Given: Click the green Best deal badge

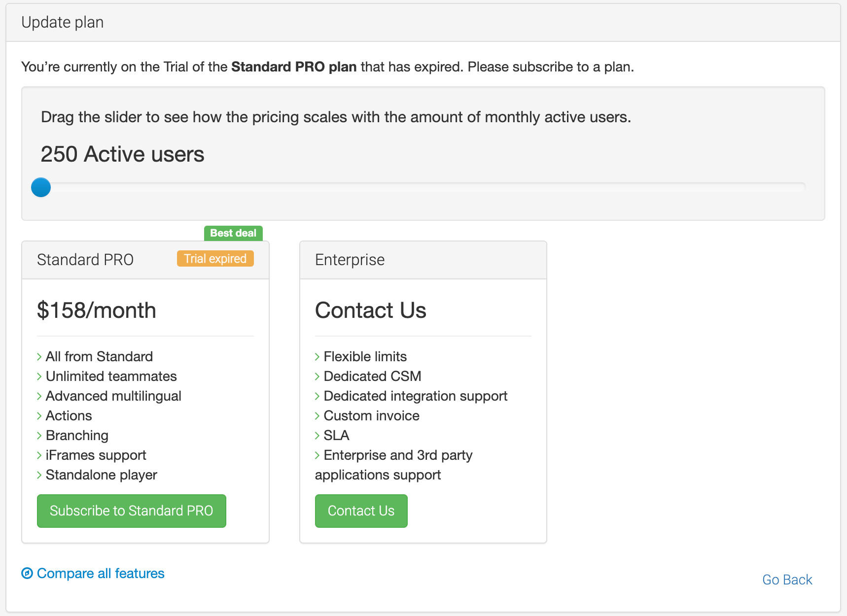Looking at the screenshot, I should click(x=233, y=233).
